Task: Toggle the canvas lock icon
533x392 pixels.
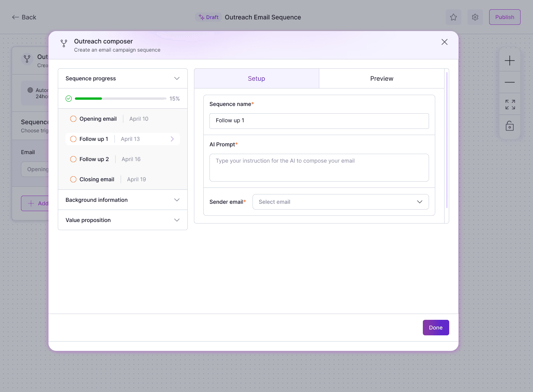Action: click(x=510, y=126)
